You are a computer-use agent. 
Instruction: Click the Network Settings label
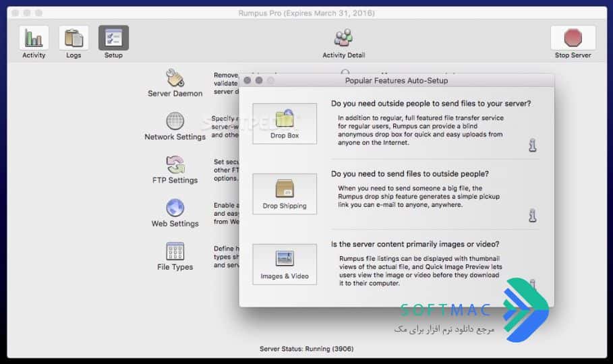[175, 137]
